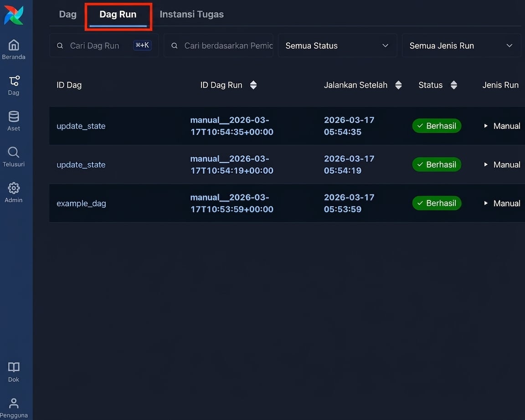
Task: Go to Aset database section
Action: (14, 121)
